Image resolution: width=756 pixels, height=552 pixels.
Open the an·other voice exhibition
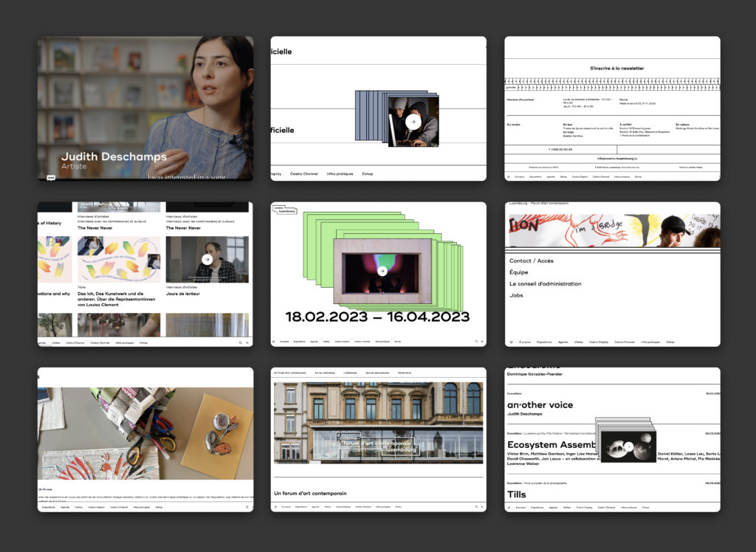(x=540, y=404)
